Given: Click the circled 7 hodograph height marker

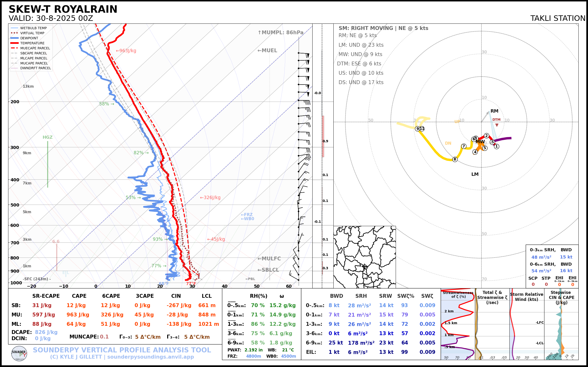Looking at the screenshot, I should coord(464,146).
